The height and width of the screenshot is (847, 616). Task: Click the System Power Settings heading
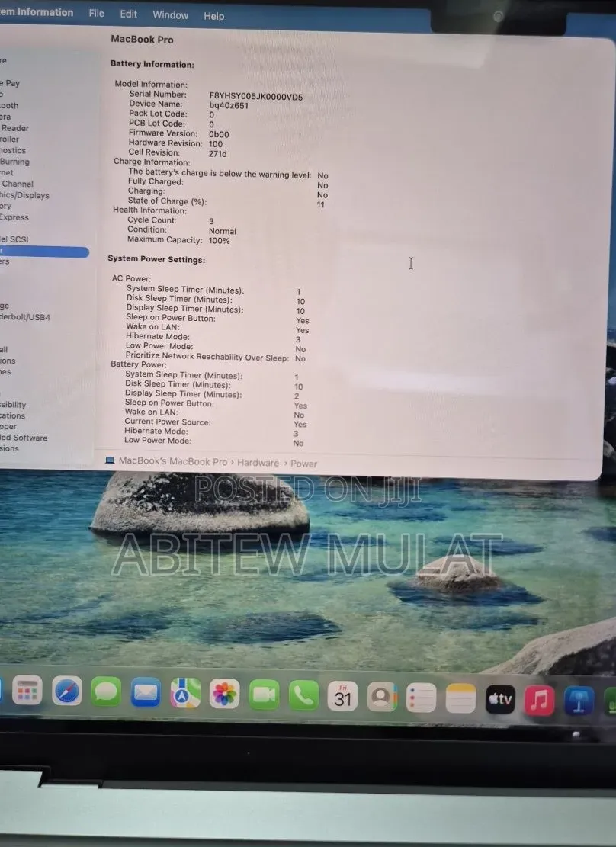click(x=156, y=258)
